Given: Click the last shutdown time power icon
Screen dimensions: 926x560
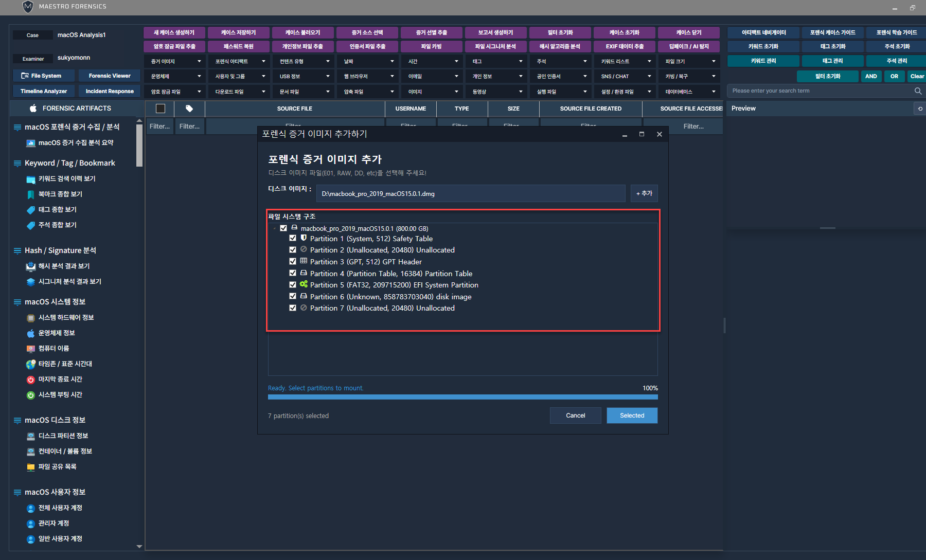Looking at the screenshot, I should click(31, 380).
